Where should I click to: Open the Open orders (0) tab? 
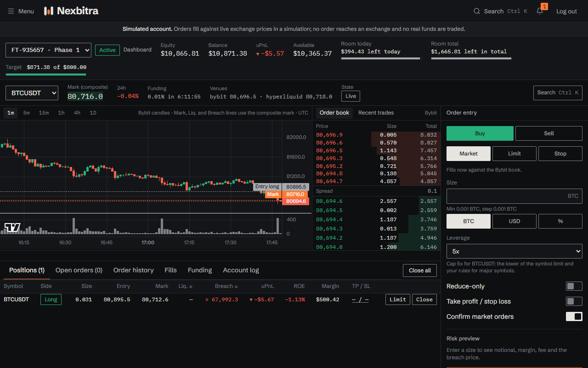(79, 270)
